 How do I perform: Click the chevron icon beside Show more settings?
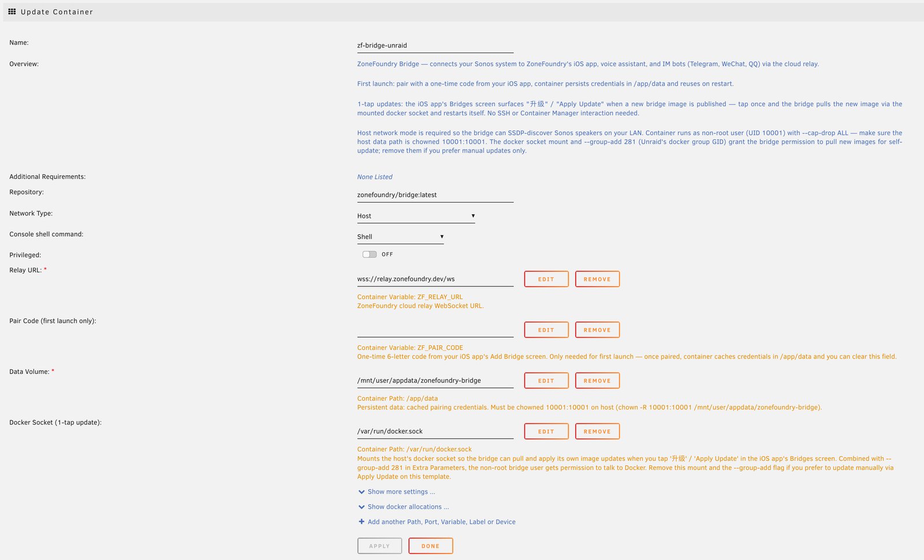coord(362,492)
